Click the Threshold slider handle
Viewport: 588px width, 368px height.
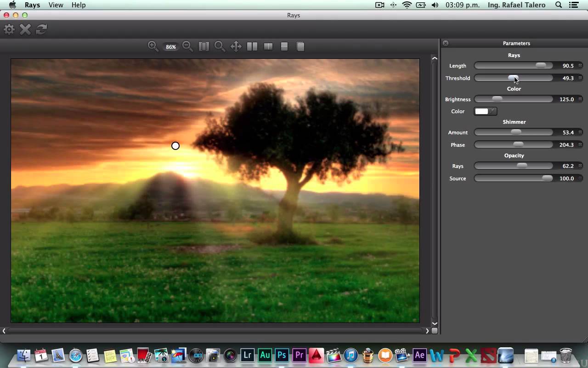pyautogui.click(x=513, y=78)
